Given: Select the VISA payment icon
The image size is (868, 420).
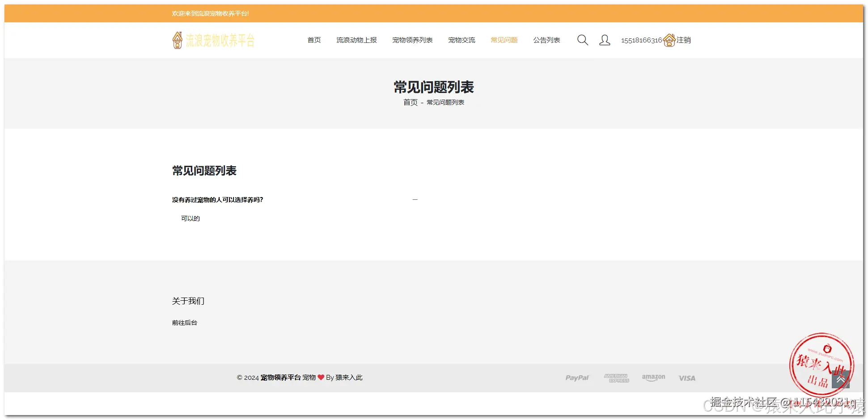Looking at the screenshot, I should tap(686, 378).
